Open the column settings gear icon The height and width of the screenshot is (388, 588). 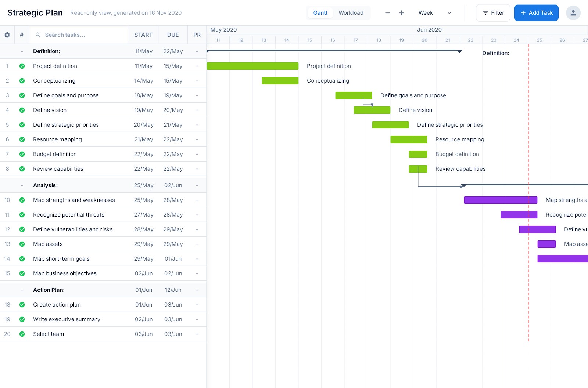(7, 35)
